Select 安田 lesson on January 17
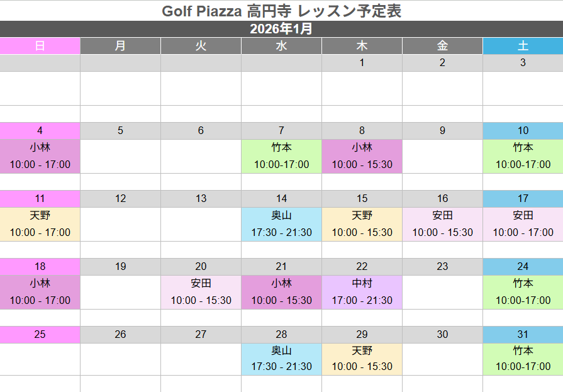 (523, 224)
